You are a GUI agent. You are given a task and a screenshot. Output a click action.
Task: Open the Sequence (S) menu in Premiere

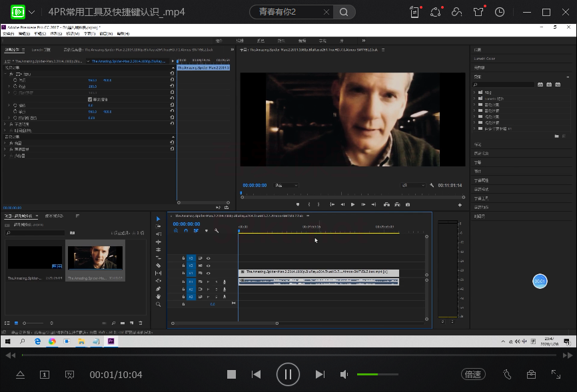point(56,34)
